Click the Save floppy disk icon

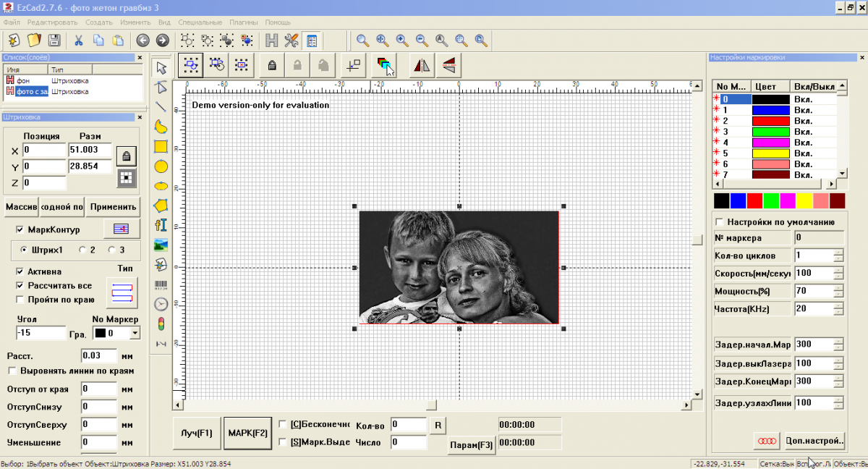point(54,41)
